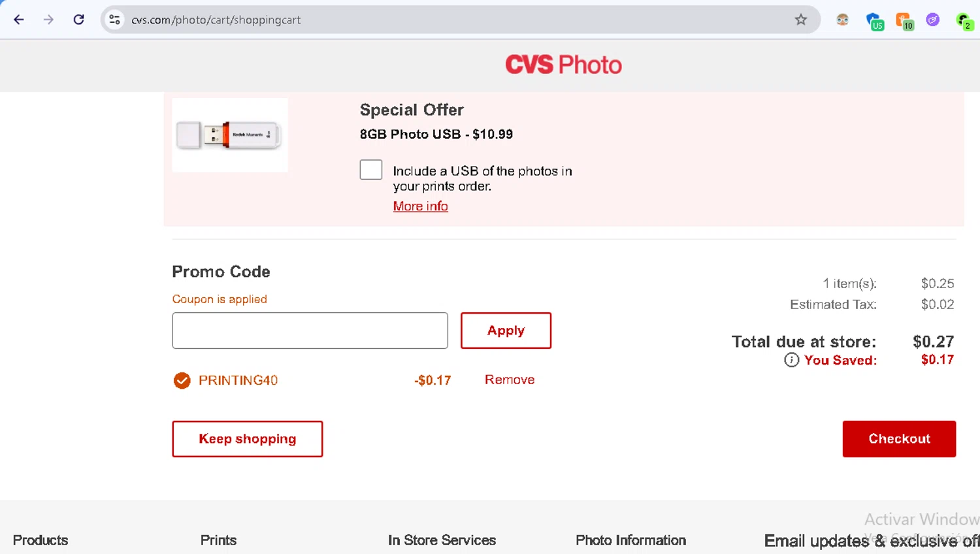980x554 pixels.
Task: Open the first extension avatar icon
Action: coord(842,20)
